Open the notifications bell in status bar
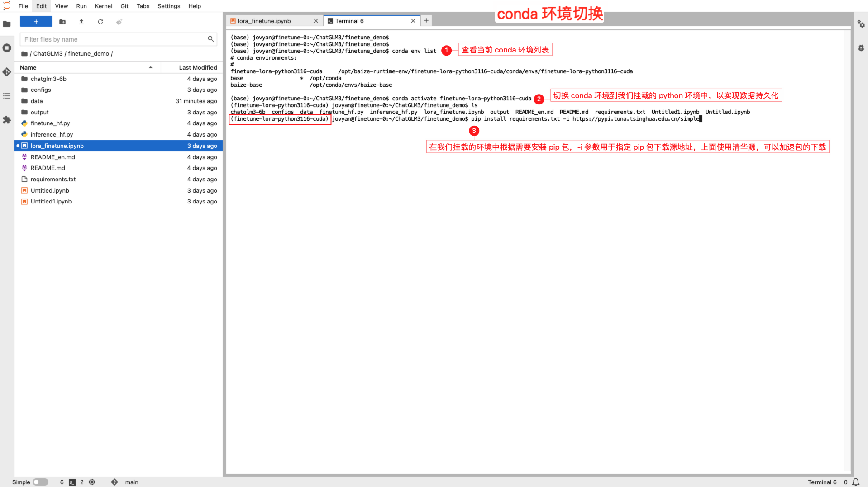The width and height of the screenshot is (868, 487). [x=856, y=482]
